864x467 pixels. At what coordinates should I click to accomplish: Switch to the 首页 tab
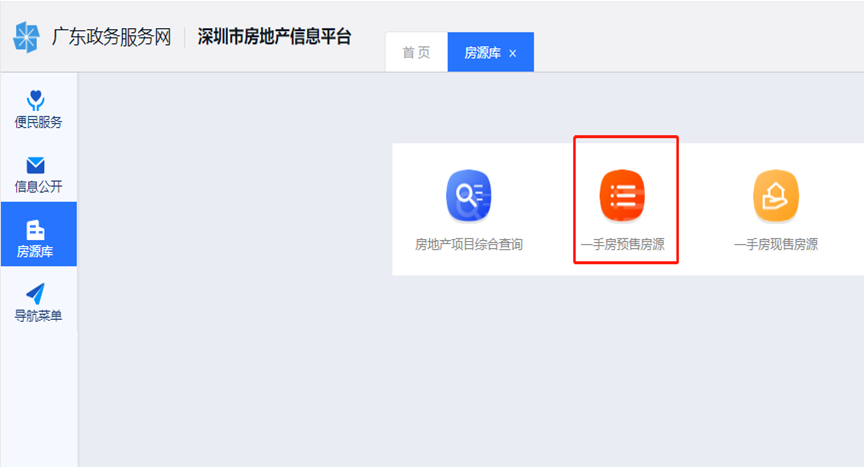tap(416, 52)
